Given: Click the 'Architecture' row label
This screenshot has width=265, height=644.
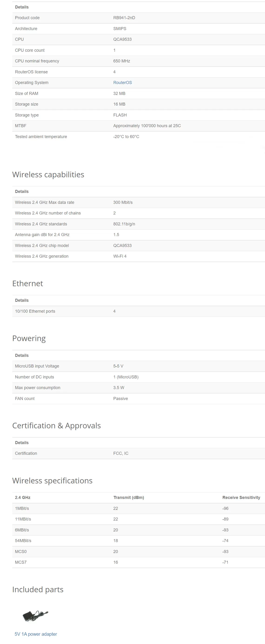Looking at the screenshot, I should coord(26,29).
